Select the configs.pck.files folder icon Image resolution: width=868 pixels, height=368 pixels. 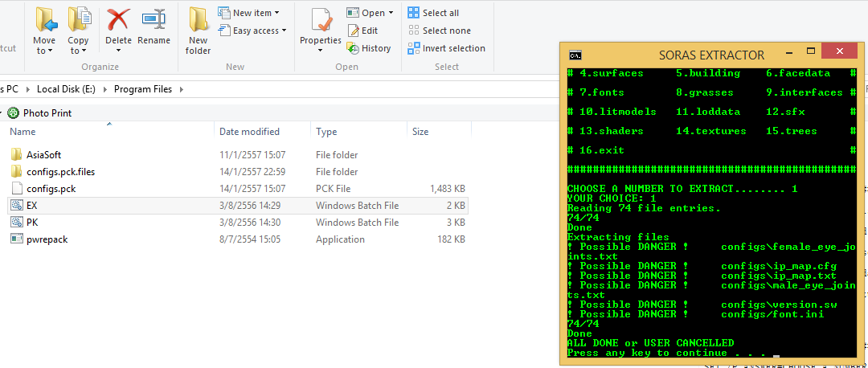17,172
